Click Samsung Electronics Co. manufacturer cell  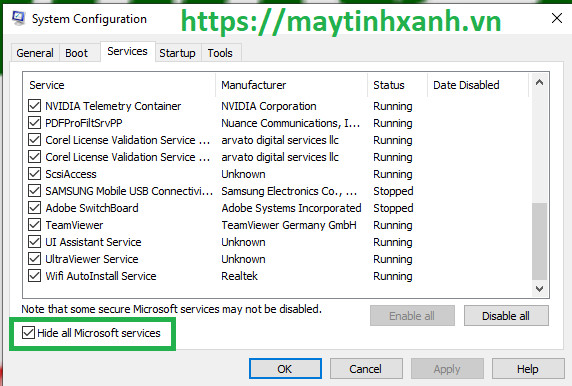click(289, 191)
